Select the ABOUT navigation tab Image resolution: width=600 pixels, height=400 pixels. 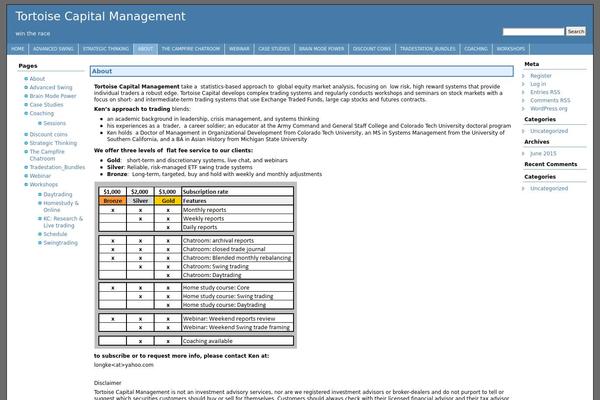tap(145, 49)
